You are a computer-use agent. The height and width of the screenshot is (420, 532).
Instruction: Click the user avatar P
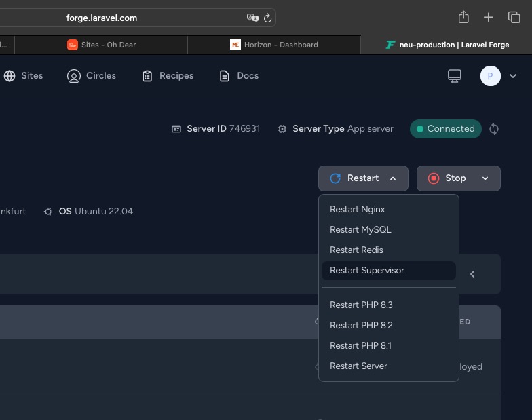tap(491, 76)
